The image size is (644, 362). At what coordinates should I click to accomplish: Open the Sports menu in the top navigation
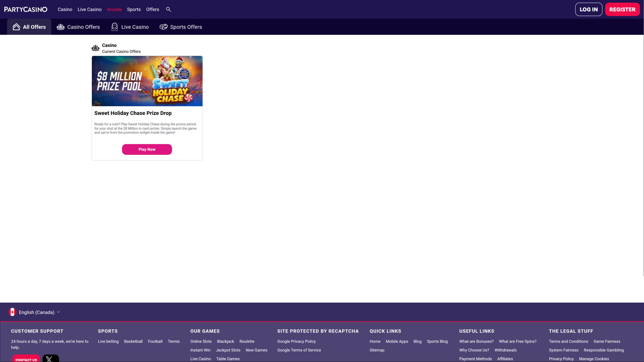click(x=133, y=9)
